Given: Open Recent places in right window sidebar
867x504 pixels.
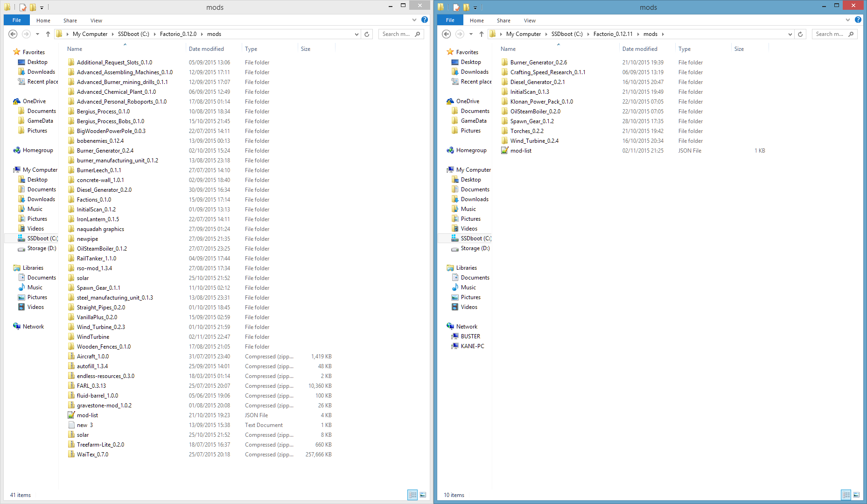Looking at the screenshot, I should click(471, 82).
